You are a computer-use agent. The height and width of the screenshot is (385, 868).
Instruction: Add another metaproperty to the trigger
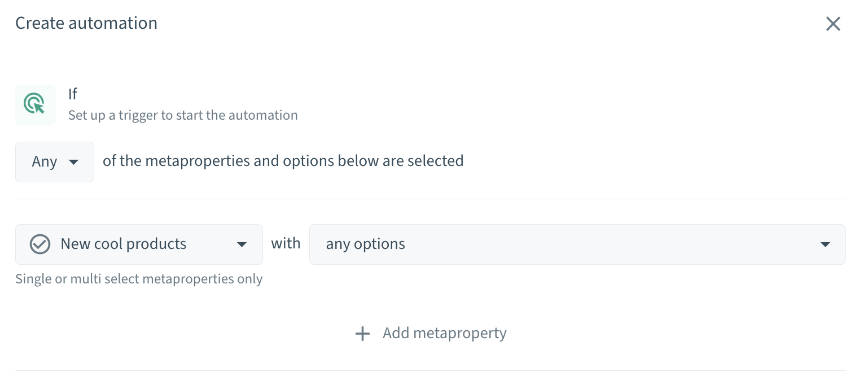point(431,334)
